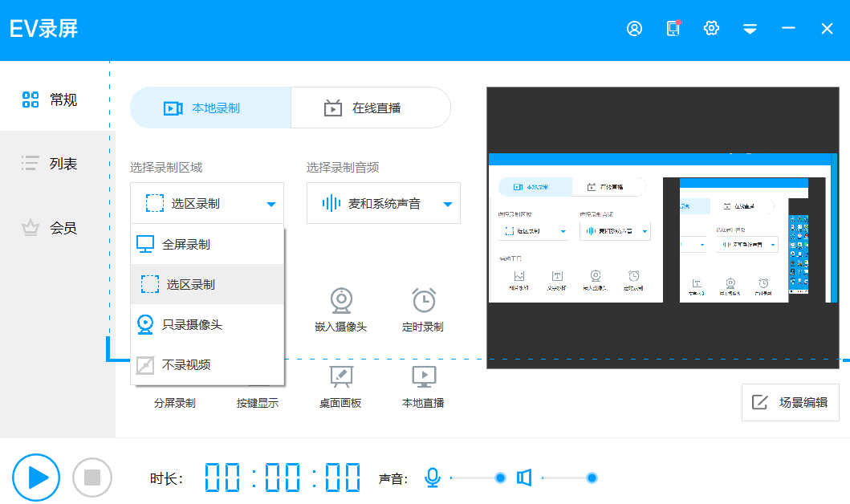Select the 本地录制 tab
Screen dimensions: 850x504
point(210,108)
